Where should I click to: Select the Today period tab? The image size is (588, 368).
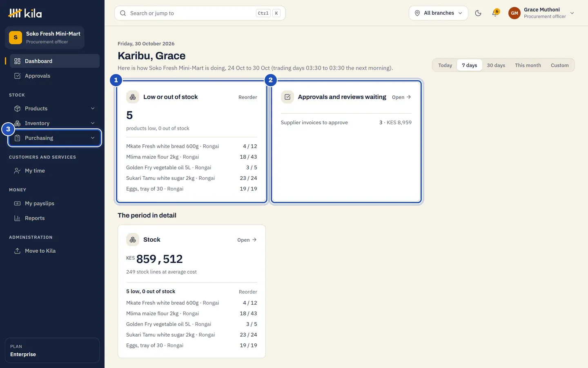tap(445, 65)
